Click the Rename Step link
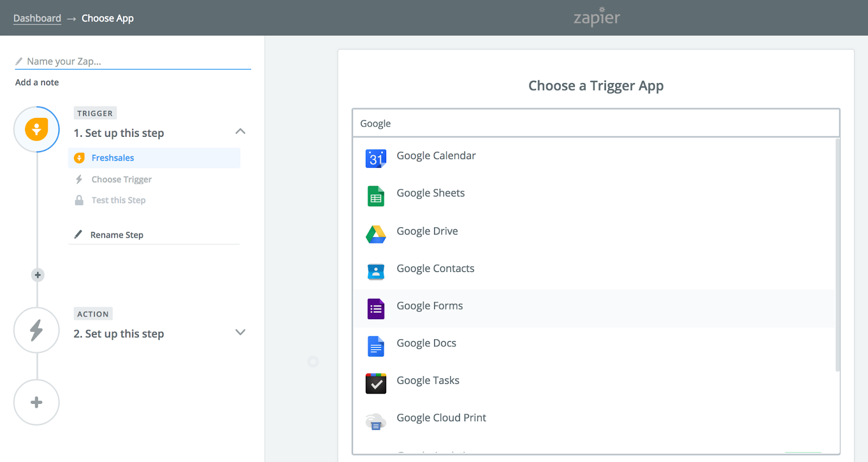 [x=117, y=235]
